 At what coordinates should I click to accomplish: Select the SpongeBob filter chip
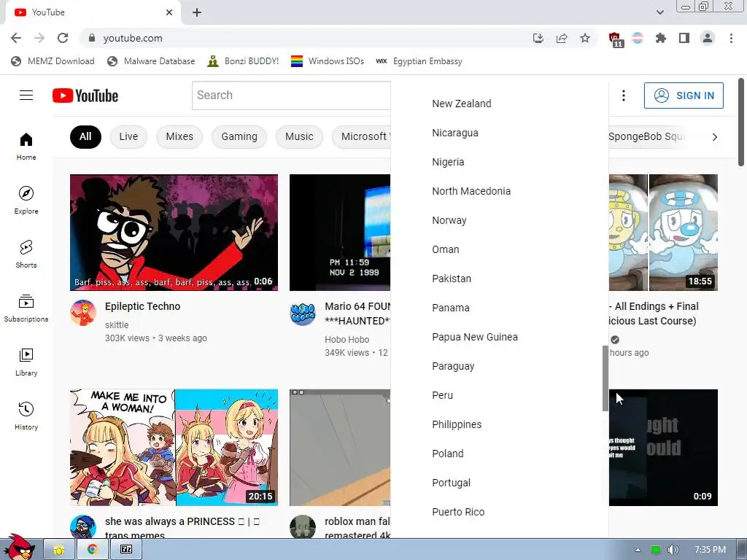point(648,136)
